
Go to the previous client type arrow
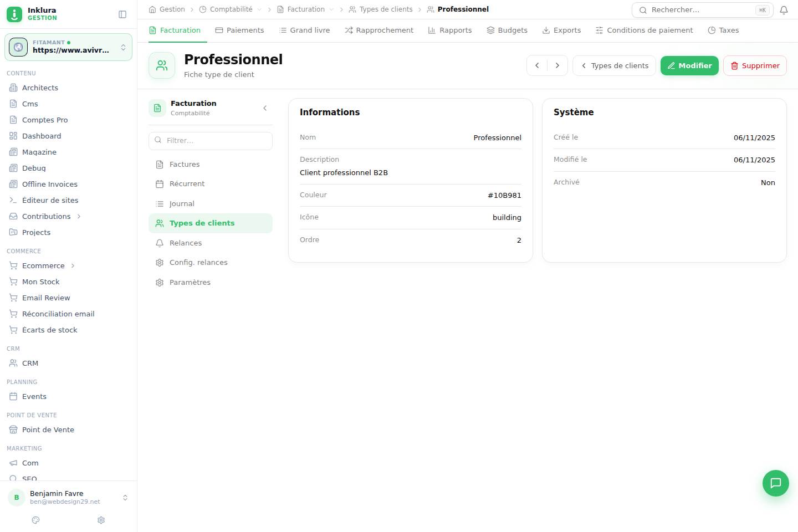537,65
